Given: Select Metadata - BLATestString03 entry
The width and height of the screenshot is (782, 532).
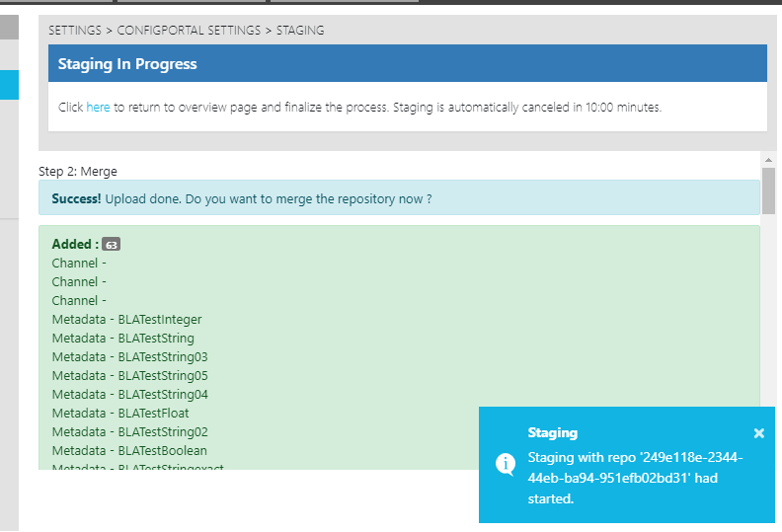Looking at the screenshot, I should [x=129, y=357].
